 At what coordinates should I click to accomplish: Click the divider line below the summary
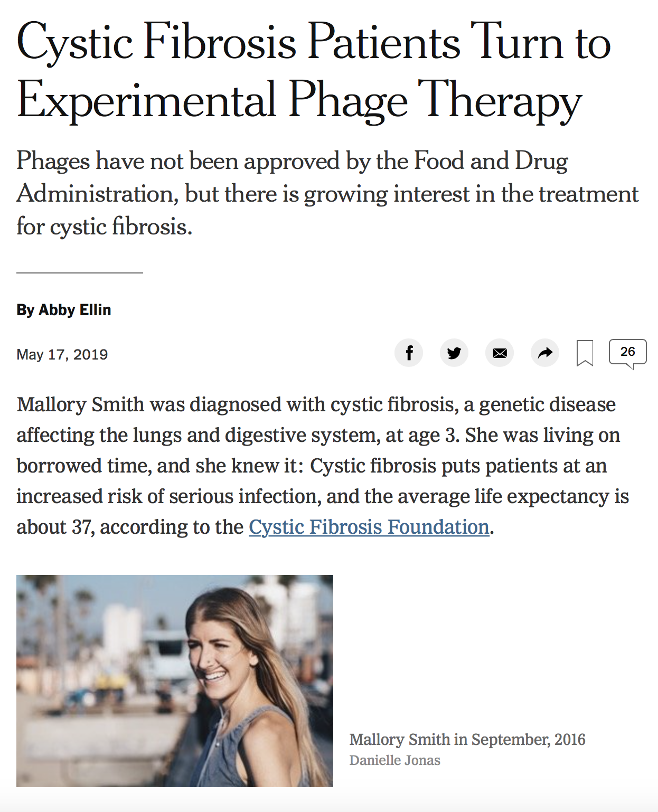tap(79, 273)
